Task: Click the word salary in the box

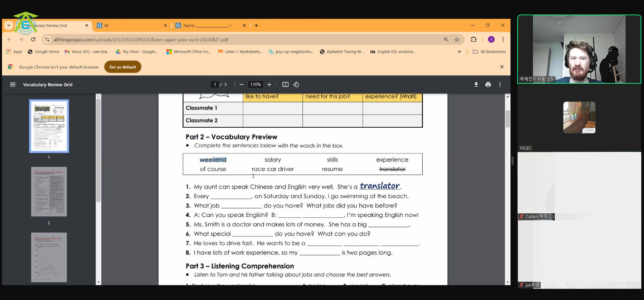Action: (273, 160)
